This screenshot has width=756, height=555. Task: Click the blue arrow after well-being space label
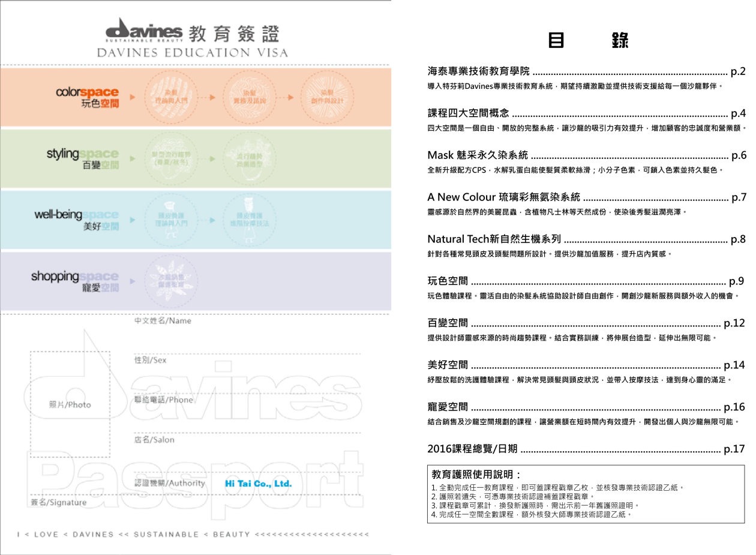click(133, 220)
